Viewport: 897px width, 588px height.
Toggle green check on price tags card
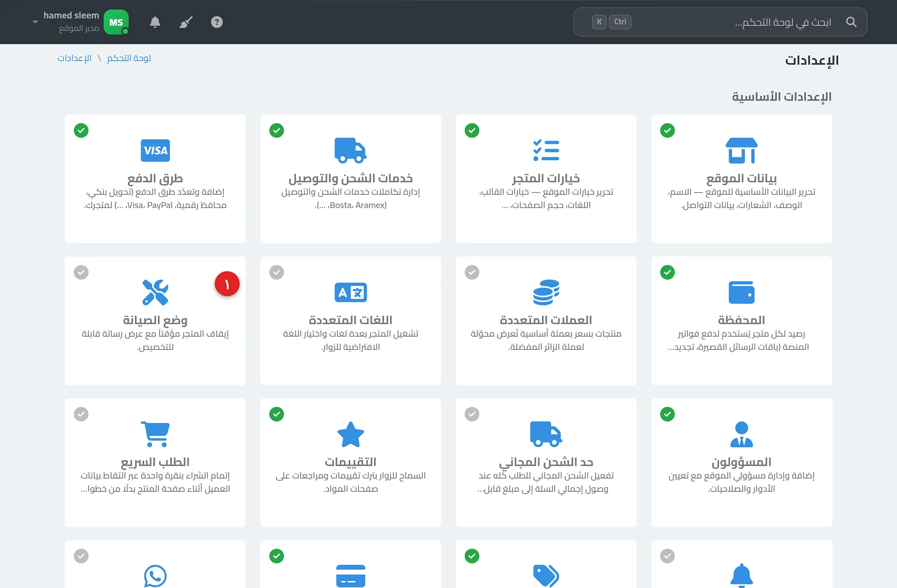coord(472,556)
